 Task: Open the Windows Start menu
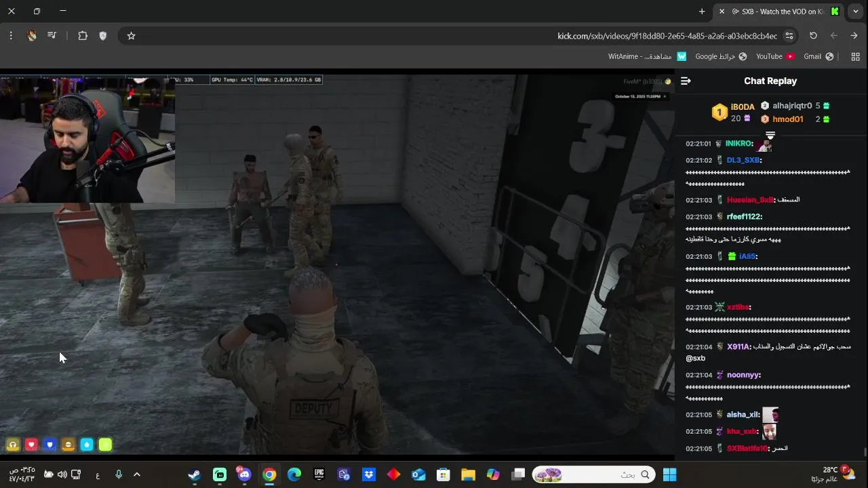pyautogui.click(x=669, y=474)
